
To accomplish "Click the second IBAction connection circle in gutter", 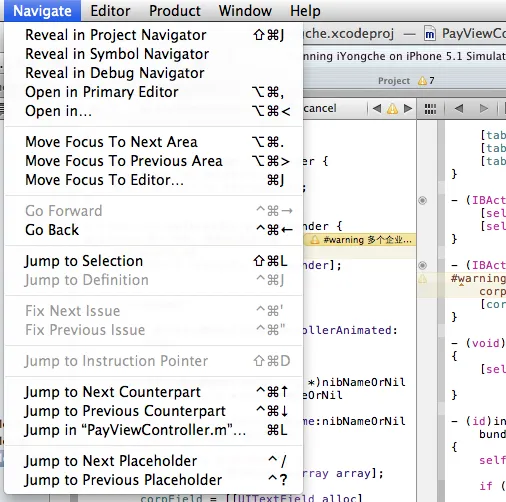I will tap(422, 265).
